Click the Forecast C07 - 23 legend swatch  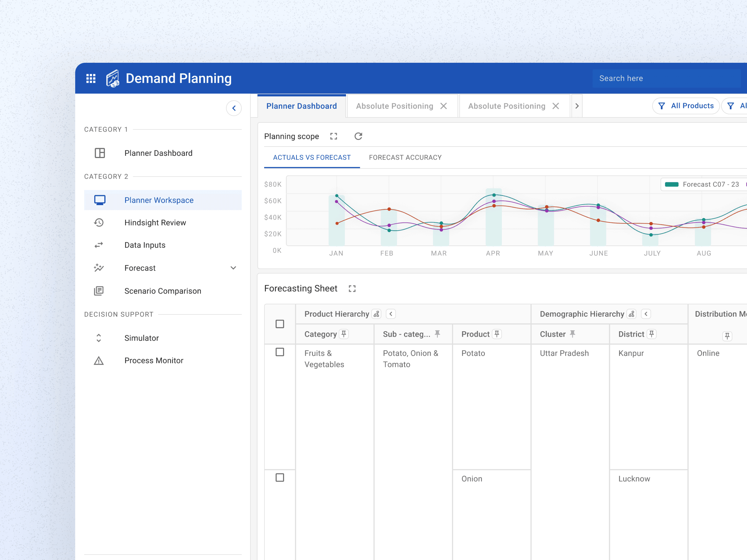pyautogui.click(x=671, y=184)
